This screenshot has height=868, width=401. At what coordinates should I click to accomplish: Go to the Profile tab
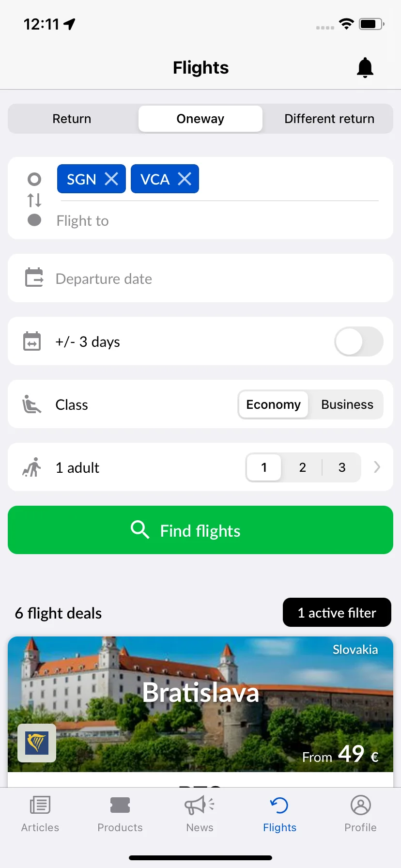pyautogui.click(x=360, y=814)
